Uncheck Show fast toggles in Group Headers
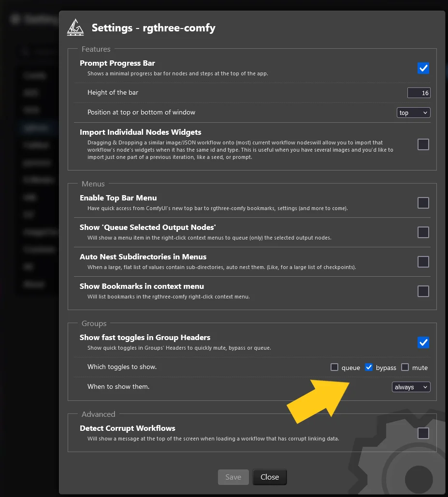448x497 pixels. coord(423,342)
